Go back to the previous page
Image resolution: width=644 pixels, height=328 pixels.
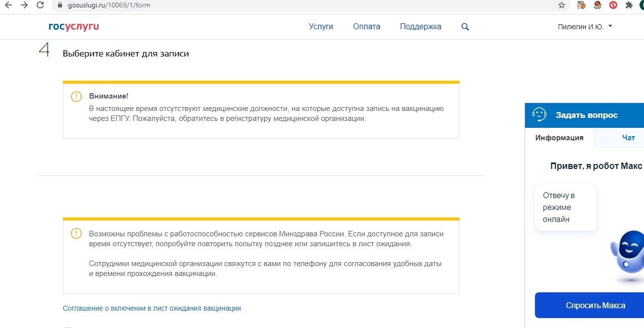8,5
